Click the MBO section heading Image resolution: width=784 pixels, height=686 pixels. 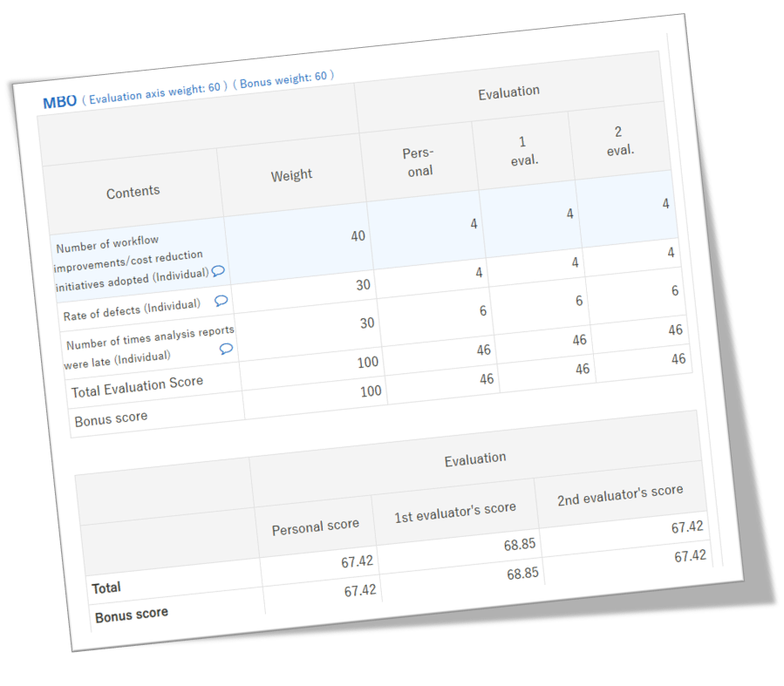(x=60, y=102)
